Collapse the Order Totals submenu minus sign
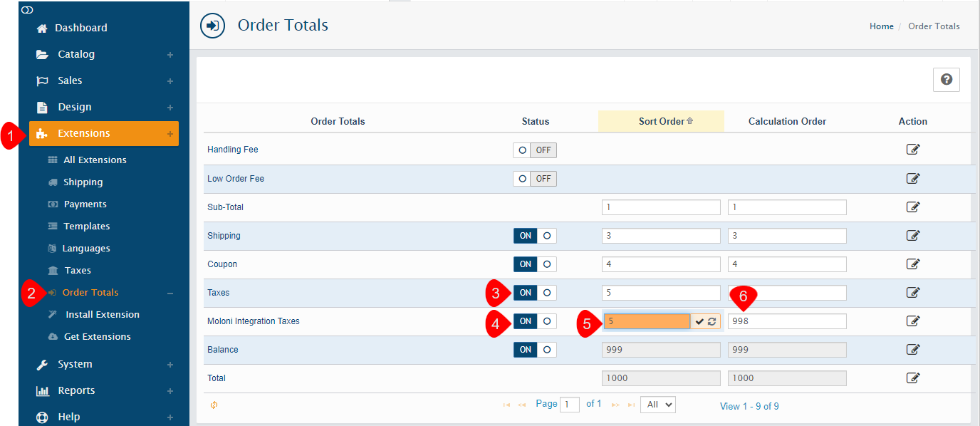The image size is (980, 426). 170,293
